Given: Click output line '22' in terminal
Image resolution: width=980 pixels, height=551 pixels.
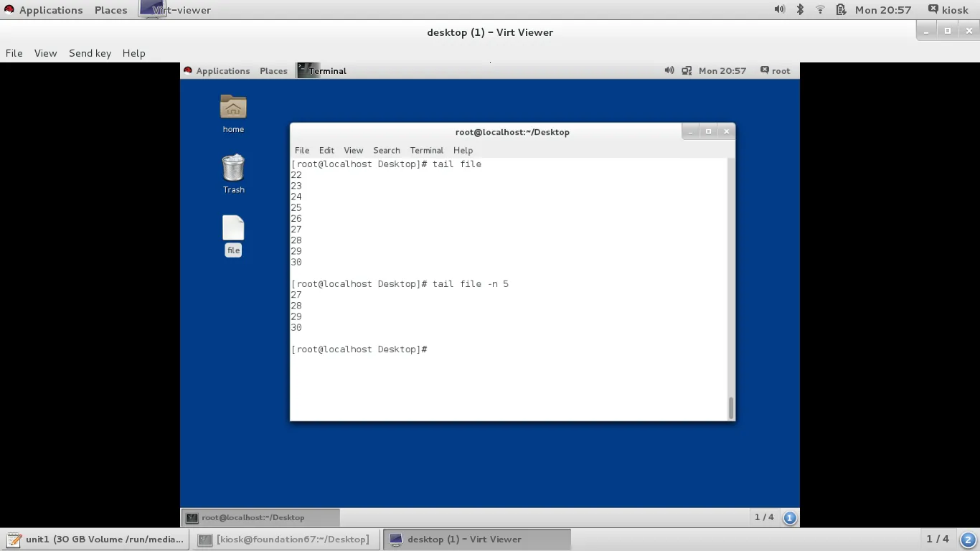Looking at the screenshot, I should 296,175.
